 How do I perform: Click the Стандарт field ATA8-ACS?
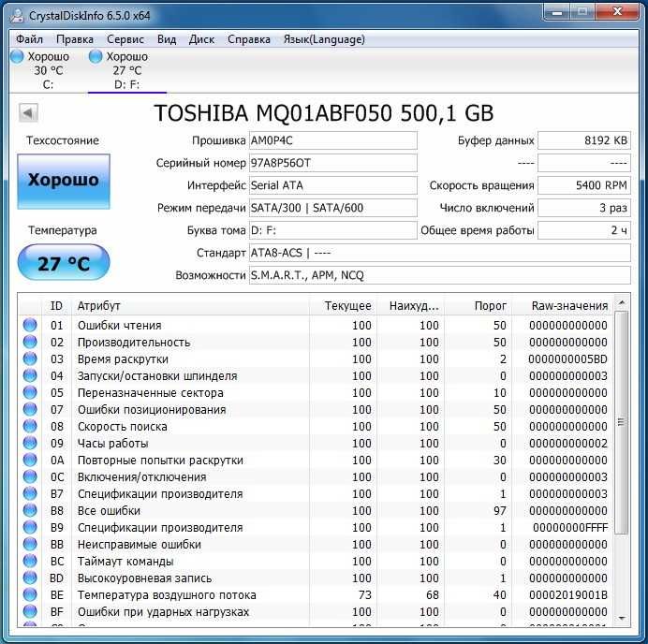(x=440, y=253)
